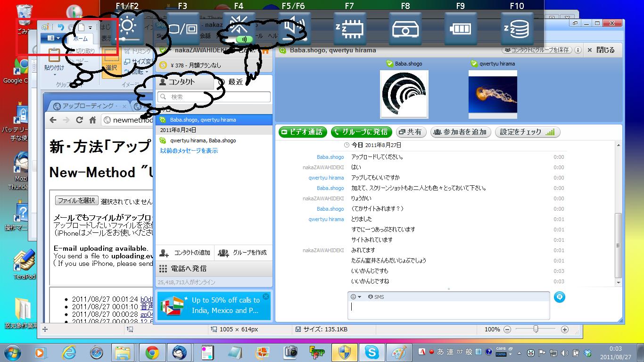The width and height of the screenshot is (644, 362).
Task: Click the F10 hibernate icon
Action: click(517, 28)
